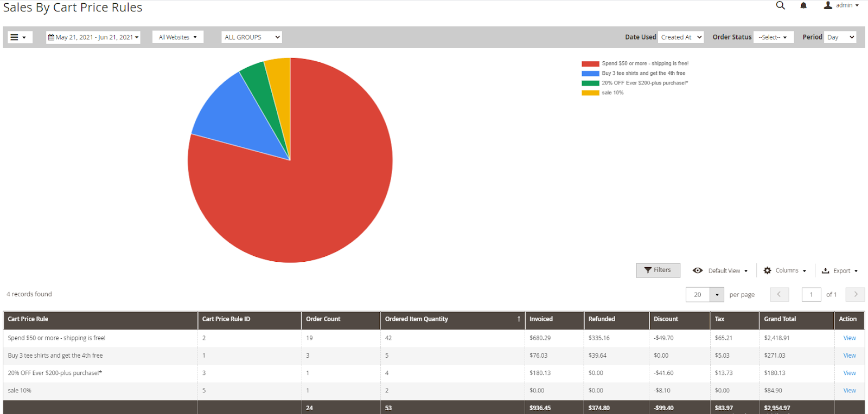Open the Date Used Created At dropdown
Image resolution: width=868 pixels, height=414 pixels.
[x=681, y=37]
